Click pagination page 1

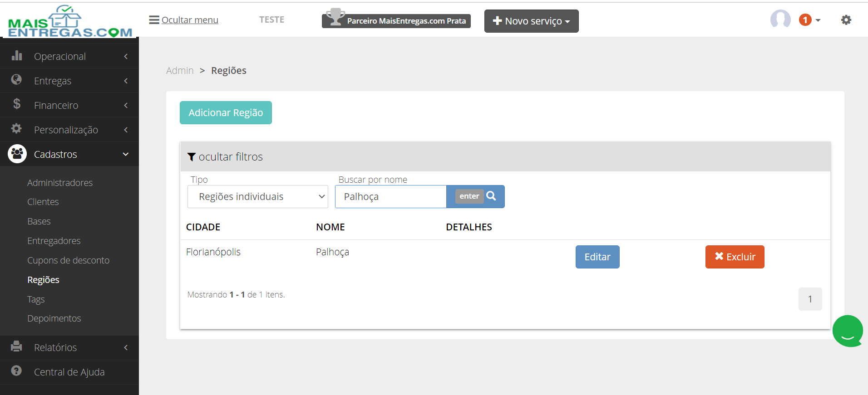pyautogui.click(x=810, y=299)
